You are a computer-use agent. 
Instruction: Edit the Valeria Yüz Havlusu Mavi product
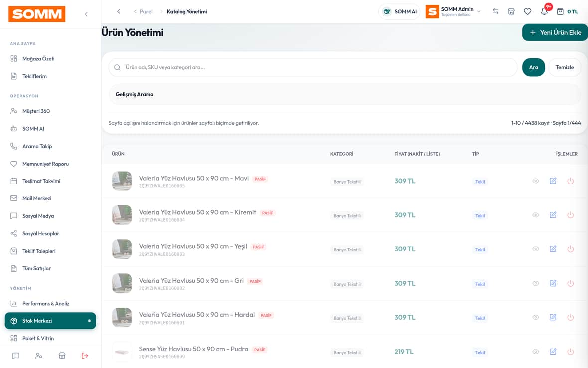[553, 181]
